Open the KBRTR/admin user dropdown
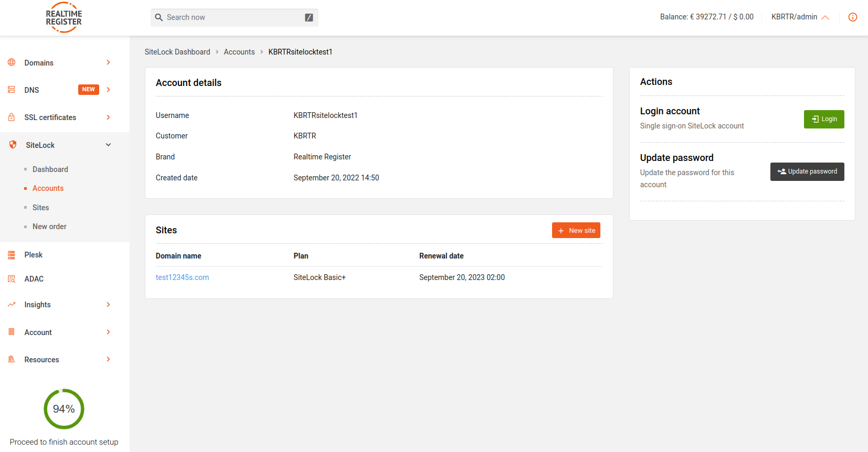This screenshot has width=868, height=452. (800, 17)
